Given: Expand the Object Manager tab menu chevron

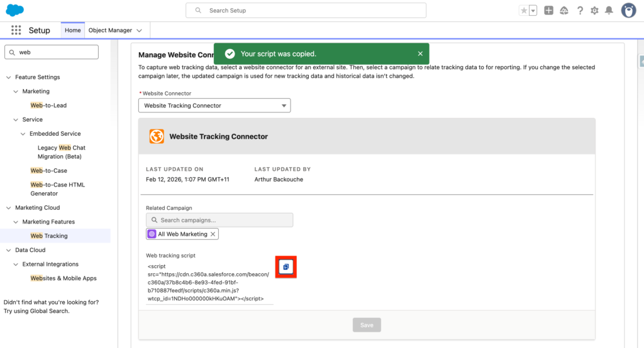Looking at the screenshot, I should [140, 30].
